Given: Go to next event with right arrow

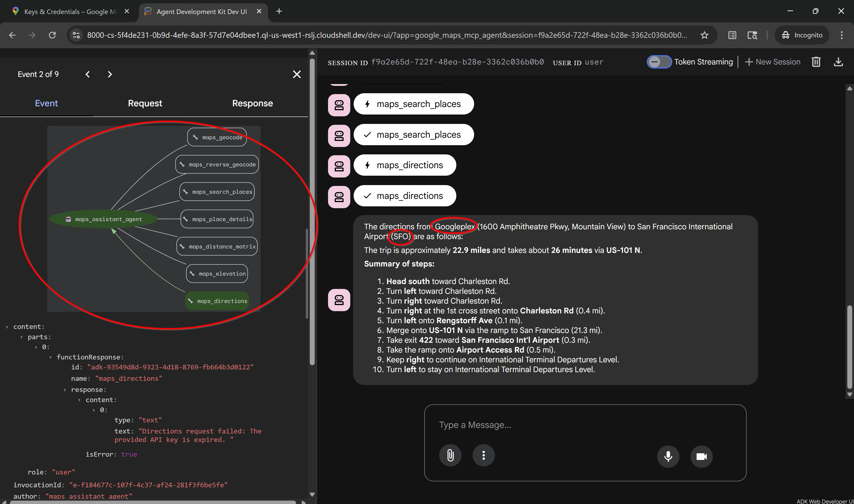Looking at the screenshot, I should (x=110, y=74).
